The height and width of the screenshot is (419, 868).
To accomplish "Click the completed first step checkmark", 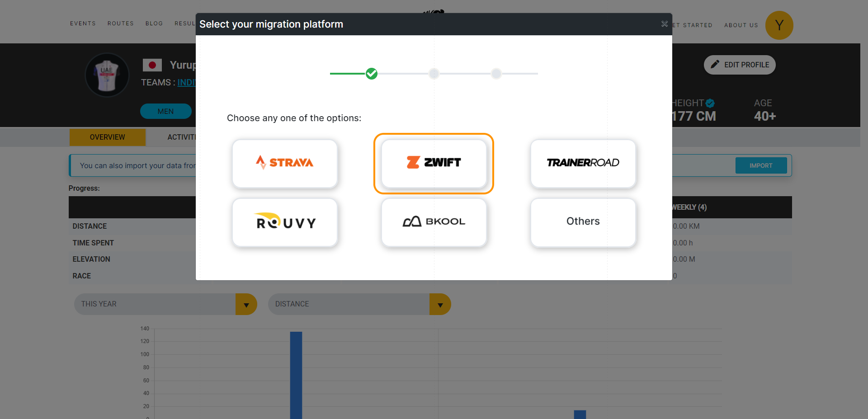I will click(x=372, y=73).
